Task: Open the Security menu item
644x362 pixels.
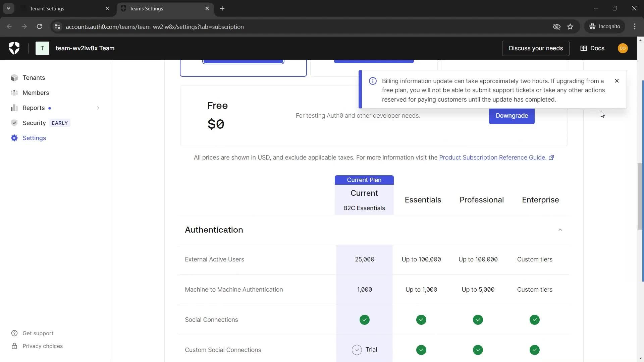Action: click(x=34, y=123)
